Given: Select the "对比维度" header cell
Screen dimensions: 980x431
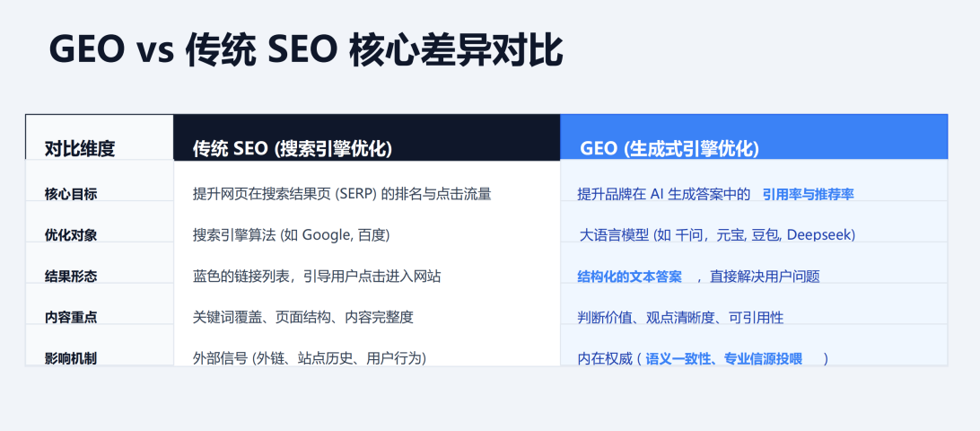Looking at the screenshot, I should [x=80, y=149].
